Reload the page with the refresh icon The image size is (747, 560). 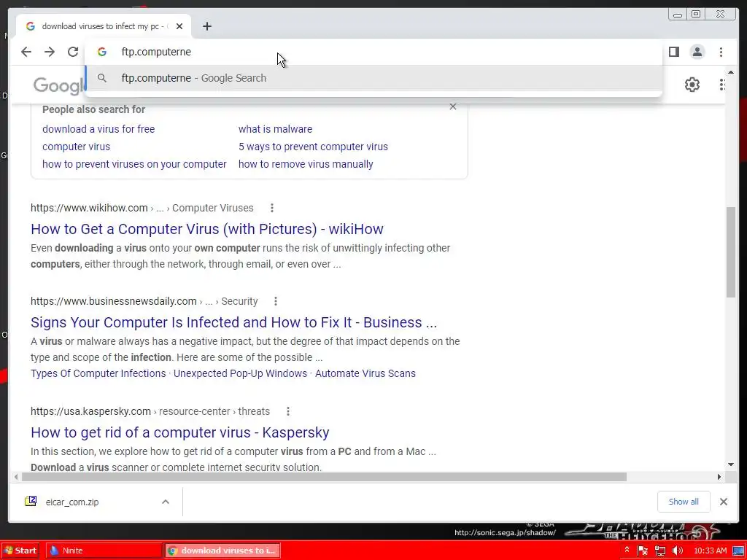click(73, 52)
